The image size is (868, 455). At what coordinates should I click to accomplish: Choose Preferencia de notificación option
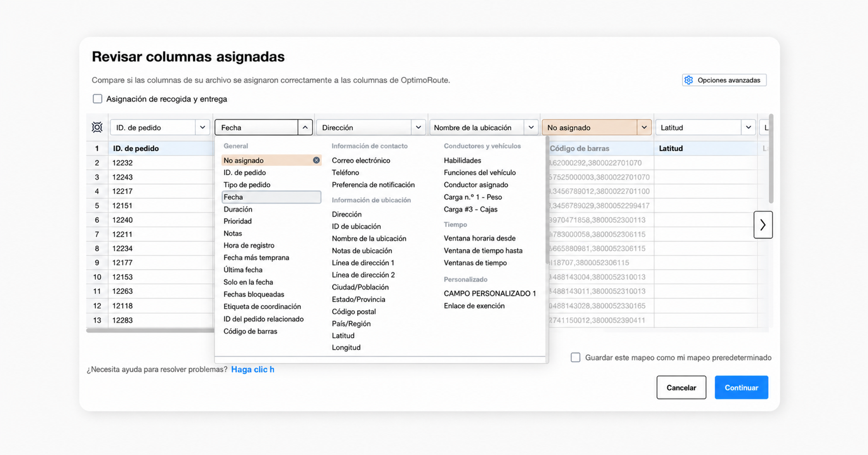(x=373, y=185)
